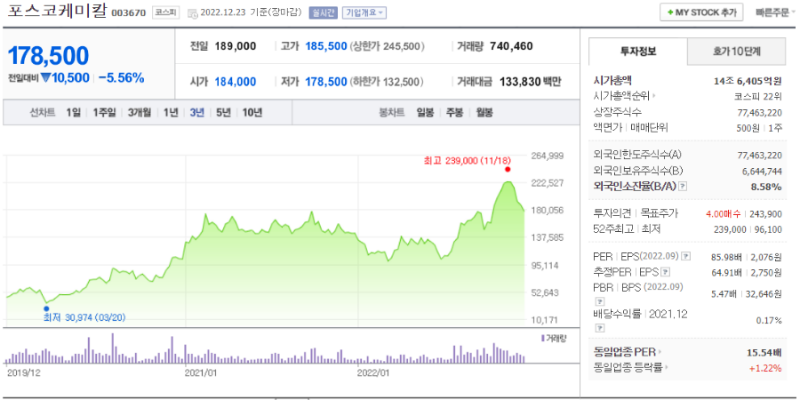This screenshot has height=400, width=800.
Task: Click the 2022/01 axis label
Action: coord(373,372)
